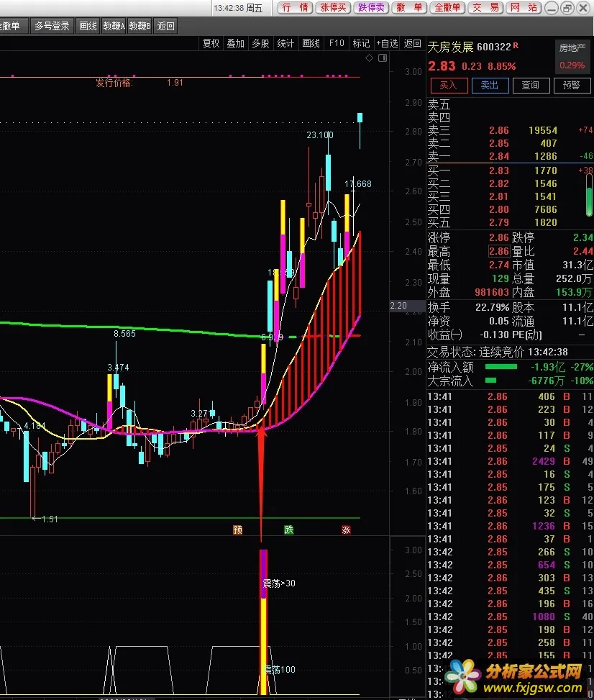
Task: Click the 标记 mark menu item
Action: tap(361, 43)
